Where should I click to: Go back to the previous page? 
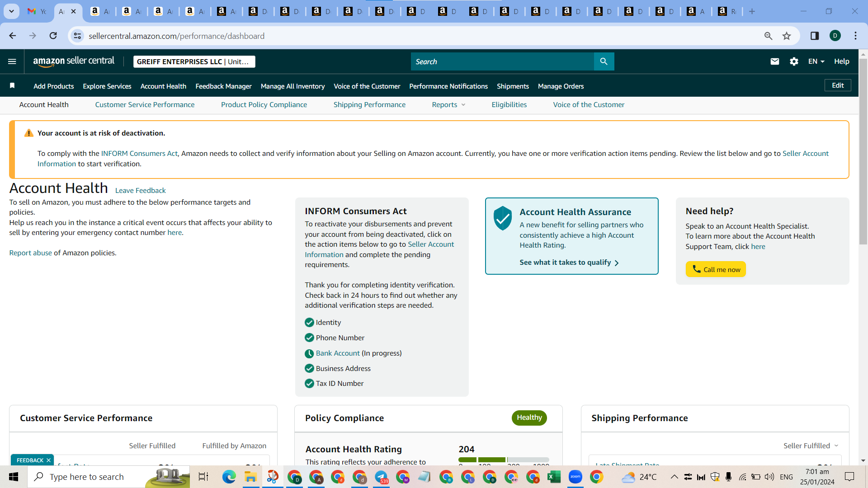tap(13, 36)
